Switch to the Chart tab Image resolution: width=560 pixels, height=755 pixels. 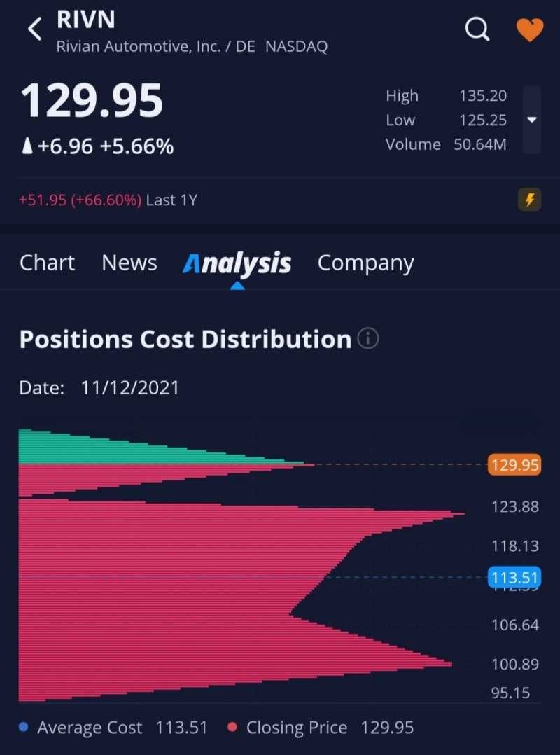pyautogui.click(x=47, y=263)
